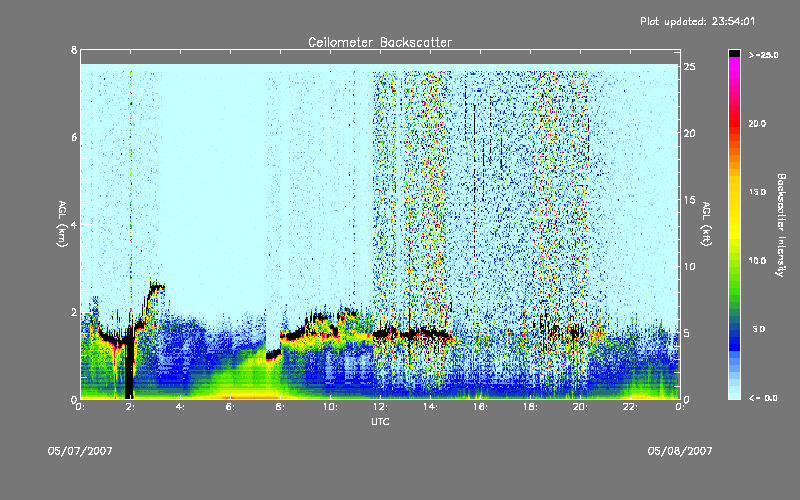Pick the black cap atop the colorbar

point(734,53)
